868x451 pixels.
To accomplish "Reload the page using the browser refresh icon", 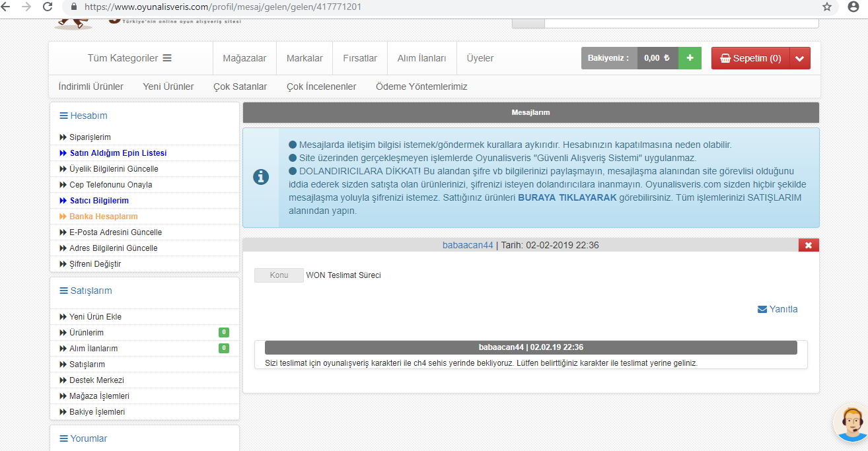I will pyautogui.click(x=48, y=7).
